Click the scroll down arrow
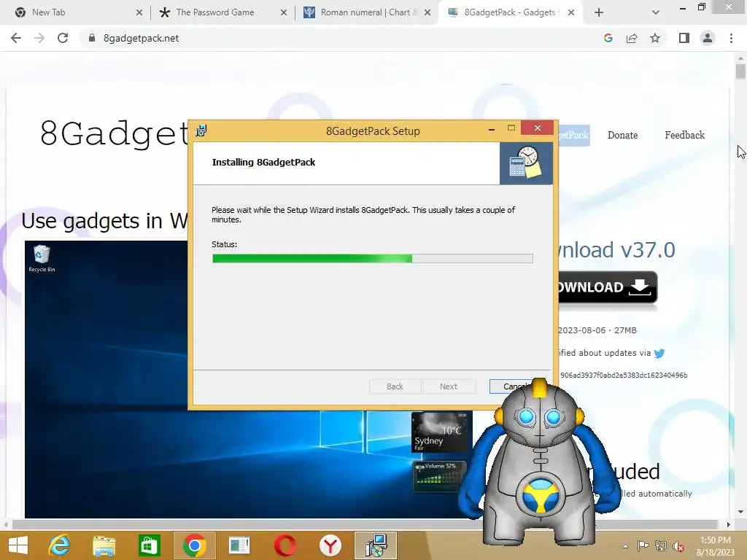747x560 pixels. pos(740,512)
